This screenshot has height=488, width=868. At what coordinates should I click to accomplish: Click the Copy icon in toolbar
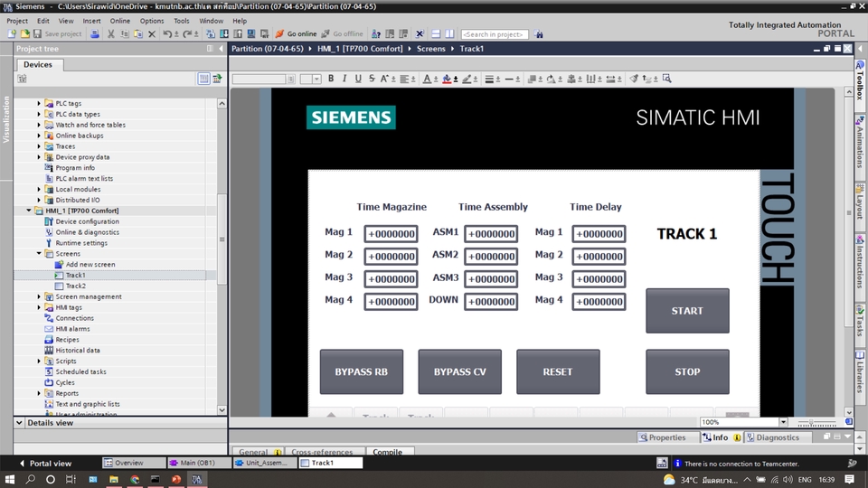[125, 33]
